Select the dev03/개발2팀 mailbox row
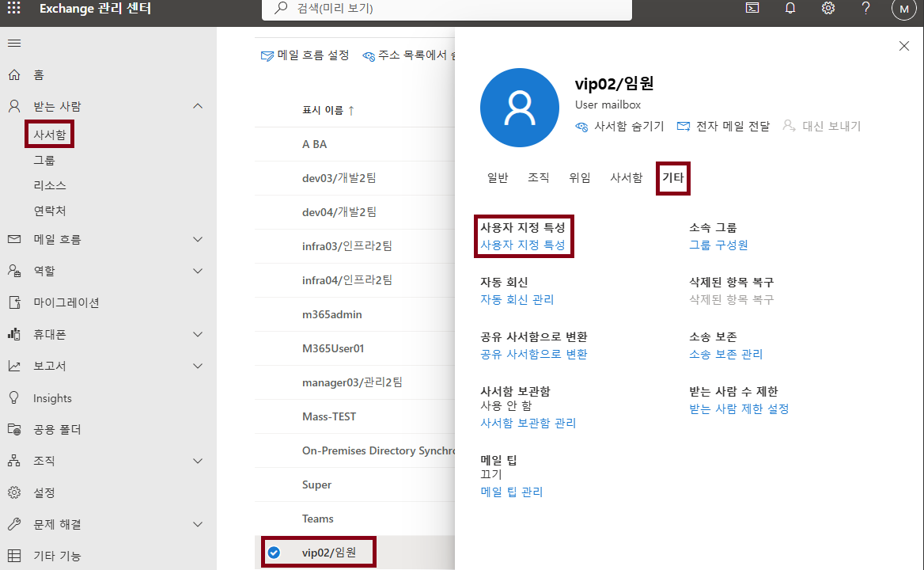 coord(354,178)
